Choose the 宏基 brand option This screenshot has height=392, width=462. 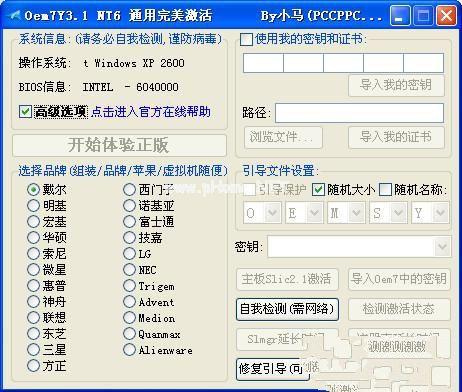pos(33,222)
